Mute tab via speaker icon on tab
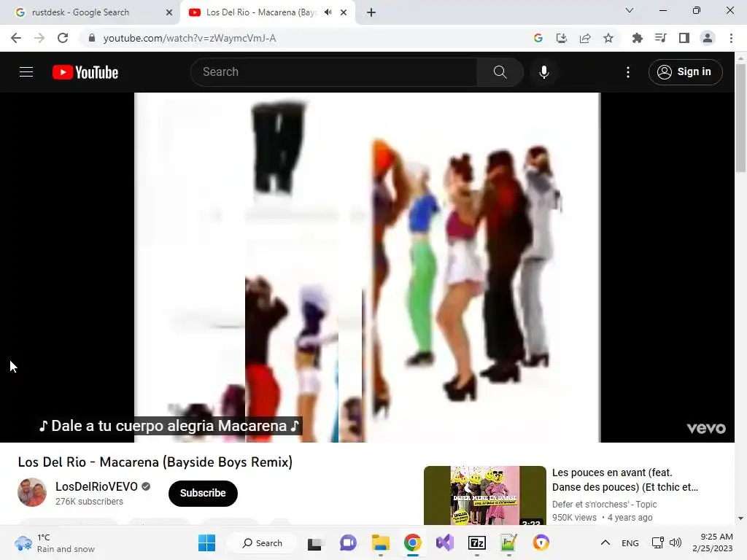The image size is (747, 560). 328,12
